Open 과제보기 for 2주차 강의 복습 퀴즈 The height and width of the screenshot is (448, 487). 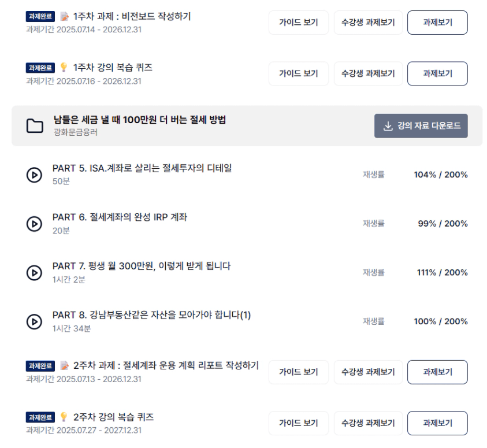pyautogui.click(x=437, y=423)
